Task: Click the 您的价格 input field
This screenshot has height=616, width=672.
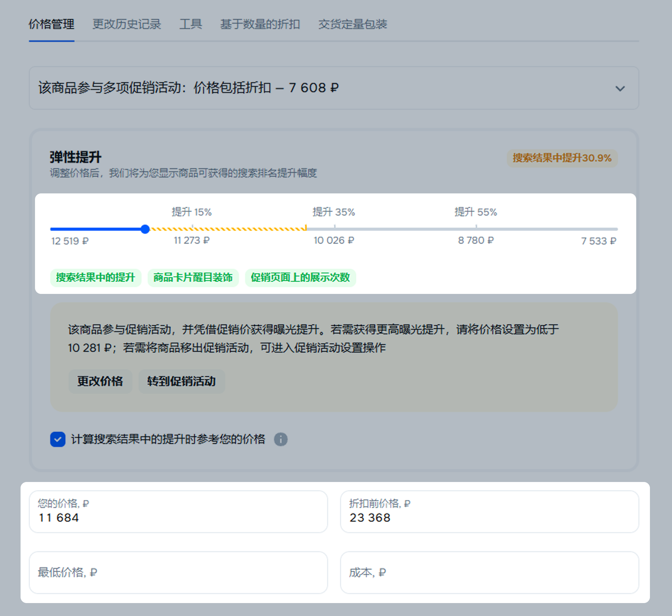Action: click(x=178, y=512)
